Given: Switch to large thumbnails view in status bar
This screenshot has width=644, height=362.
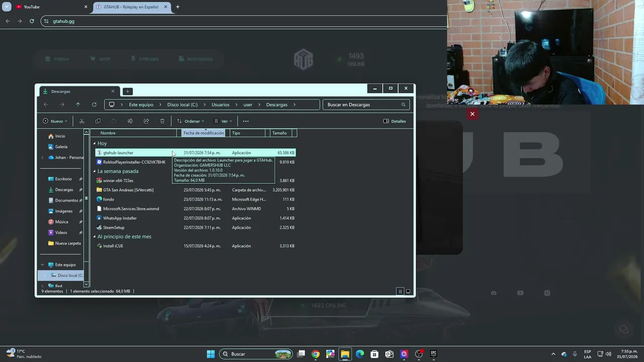Looking at the screenshot, I should coord(408,291).
